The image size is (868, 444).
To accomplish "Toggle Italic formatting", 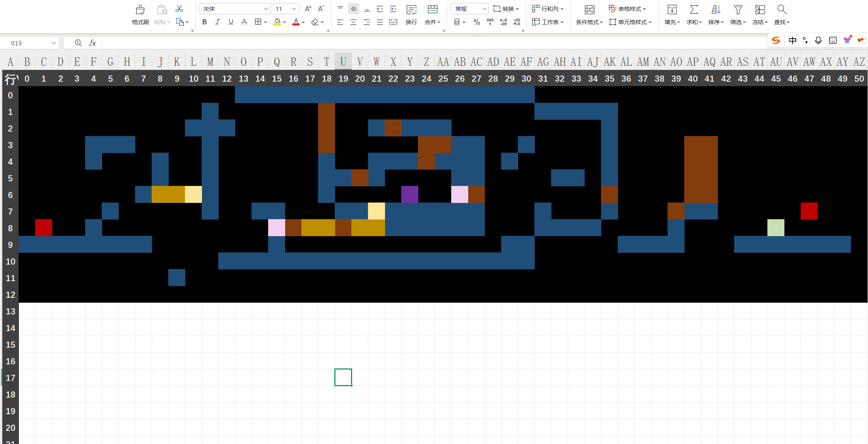I will [217, 22].
